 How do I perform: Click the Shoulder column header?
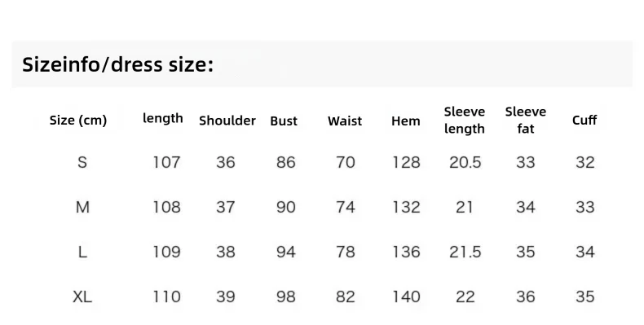[227, 121]
